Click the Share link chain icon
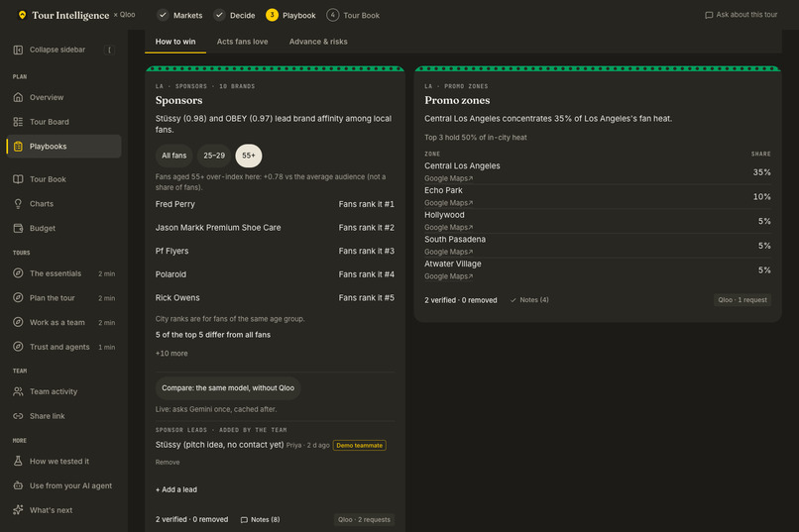799x532 pixels. point(18,416)
